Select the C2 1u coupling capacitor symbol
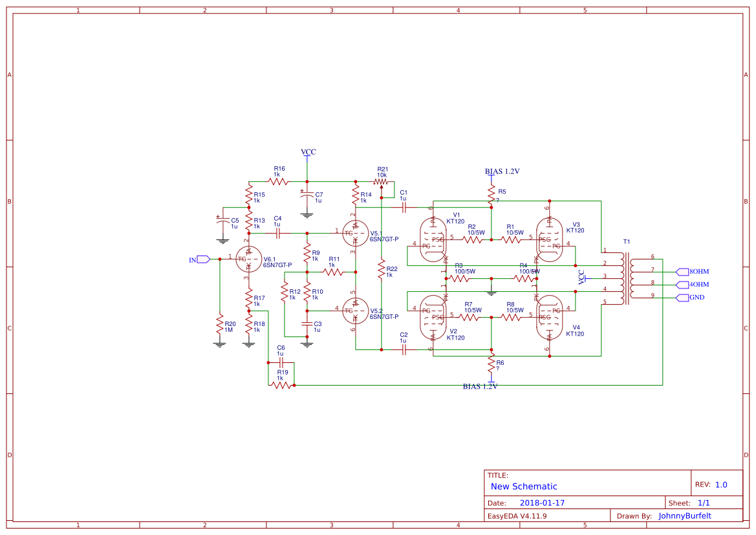The width and height of the screenshot is (756, 535). pyautogui.click(x=404, y=350)
